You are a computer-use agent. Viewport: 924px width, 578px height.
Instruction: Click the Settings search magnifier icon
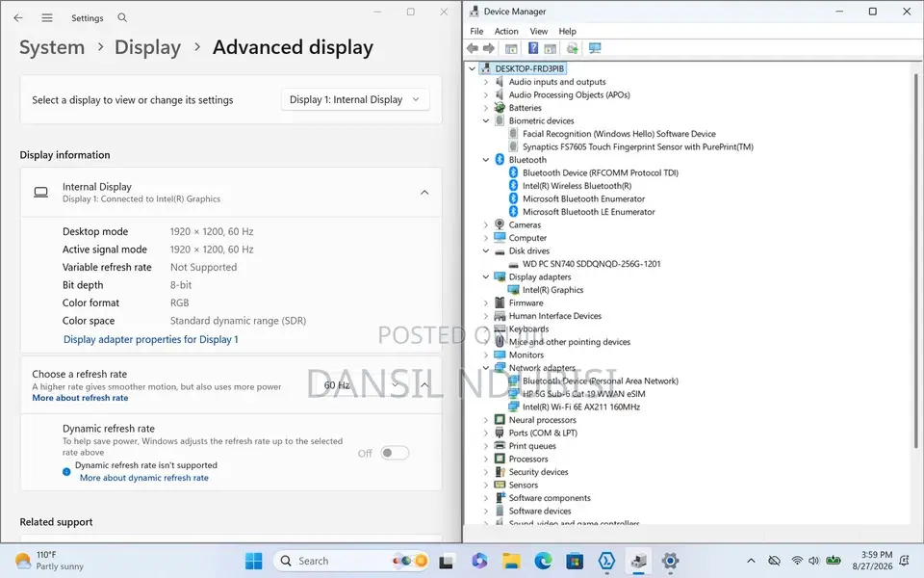(122, 17)
